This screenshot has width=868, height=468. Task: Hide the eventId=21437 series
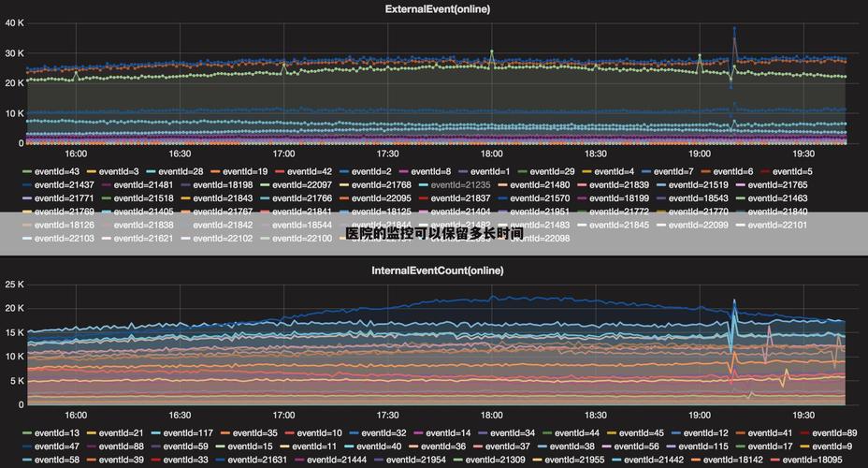pyautogui.click(x=64, y=185)
